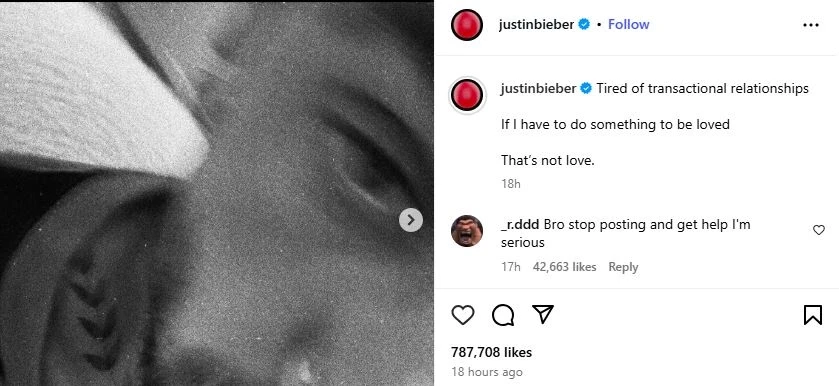Click the justinbieber avatar beside caption
The width and height of the screenshot is (839, 386).
(x=467, y=95)
